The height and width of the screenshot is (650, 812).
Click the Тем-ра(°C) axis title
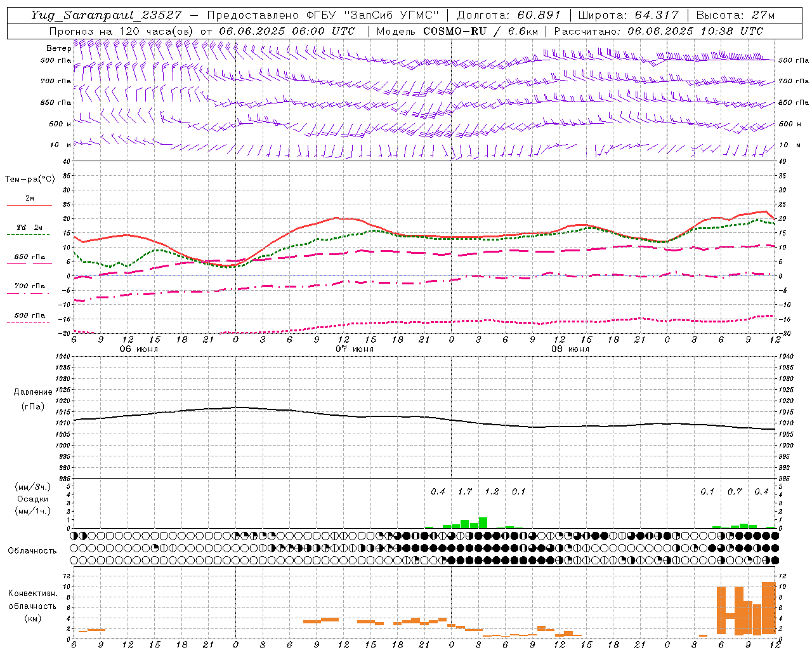(30, 180)
